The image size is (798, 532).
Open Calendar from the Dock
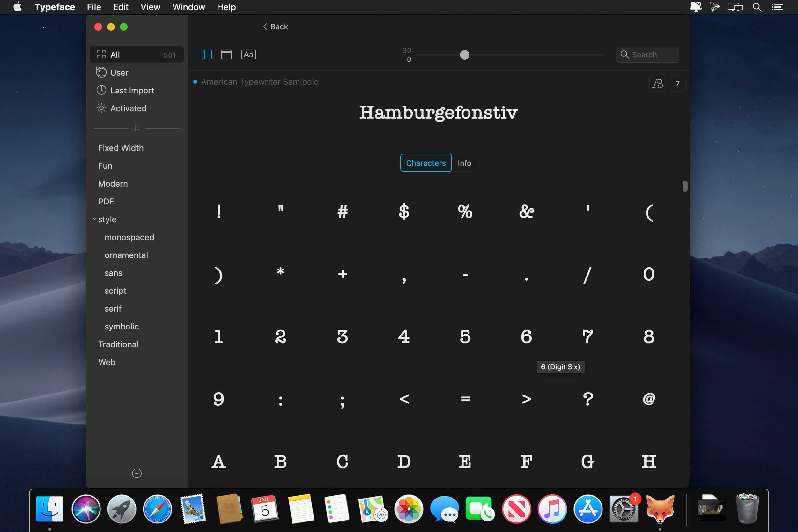265,509
